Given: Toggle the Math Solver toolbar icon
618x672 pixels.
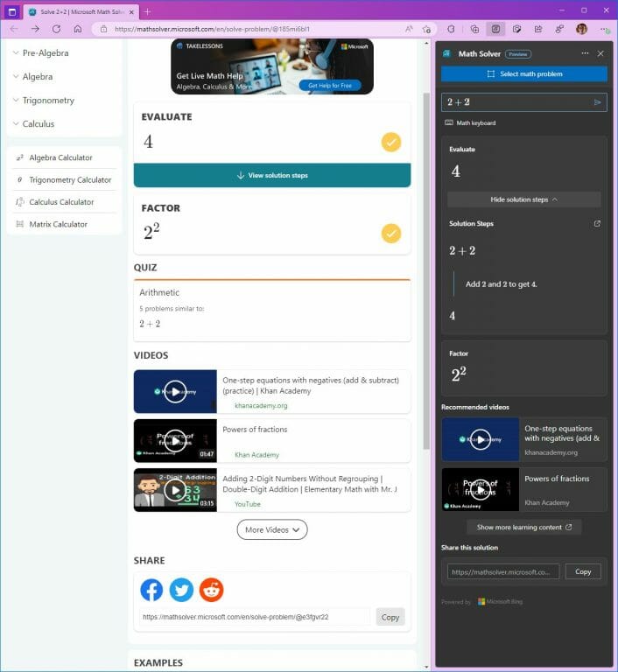Looking at the screenshot, I should coord(495,29).
